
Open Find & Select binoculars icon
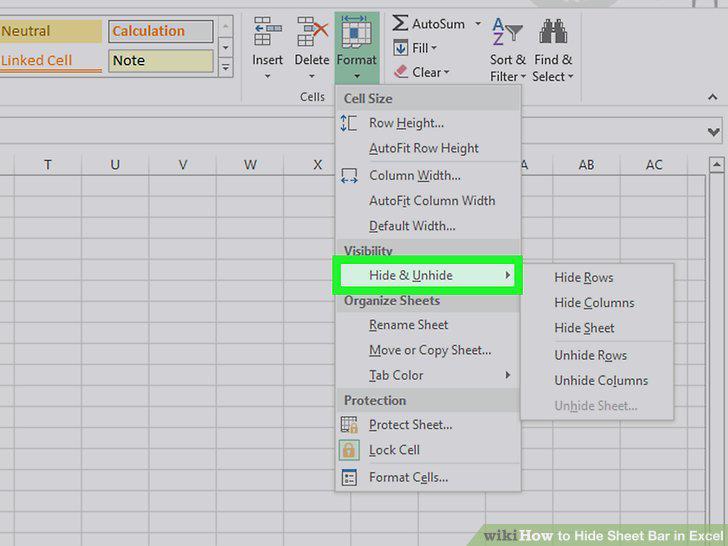pos(552,32)
